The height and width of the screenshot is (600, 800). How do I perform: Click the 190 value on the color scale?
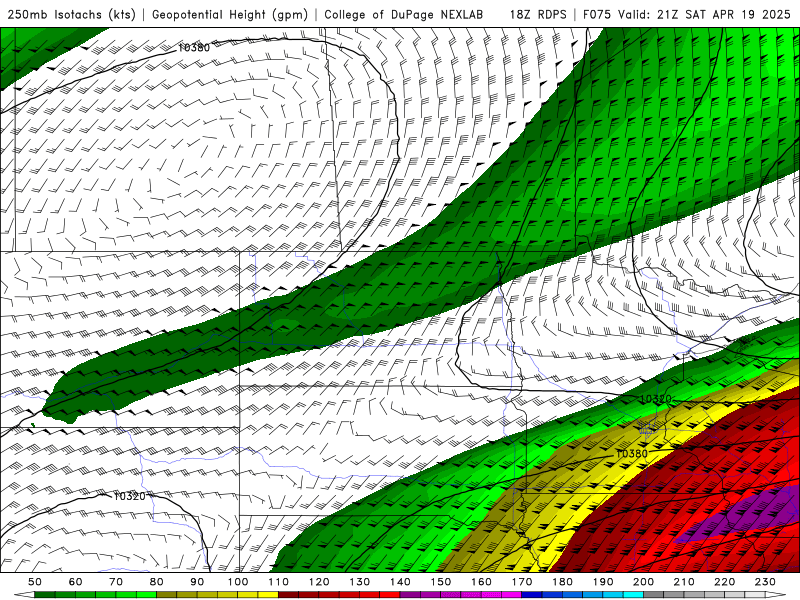tap(603, 582)
